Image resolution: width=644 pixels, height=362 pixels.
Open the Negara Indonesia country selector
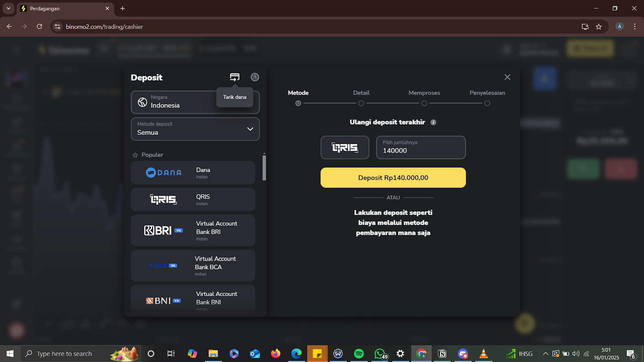tap(195, 102)
